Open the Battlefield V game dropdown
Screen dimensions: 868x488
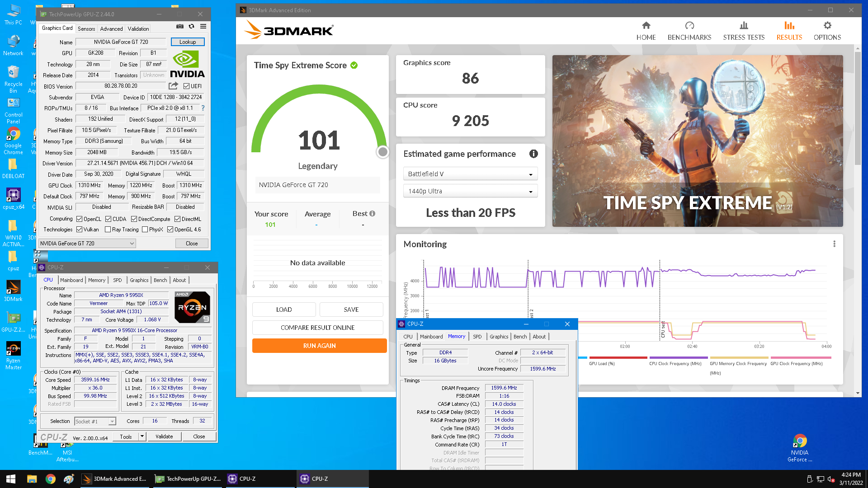pyautogui.click(x=470, y=174)
